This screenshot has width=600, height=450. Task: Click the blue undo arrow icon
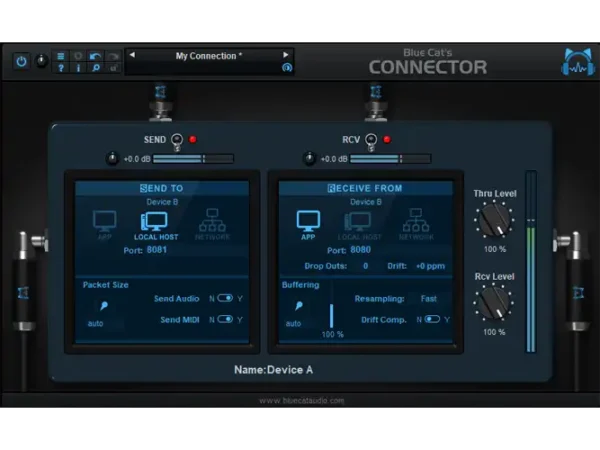tap(95, 57)
